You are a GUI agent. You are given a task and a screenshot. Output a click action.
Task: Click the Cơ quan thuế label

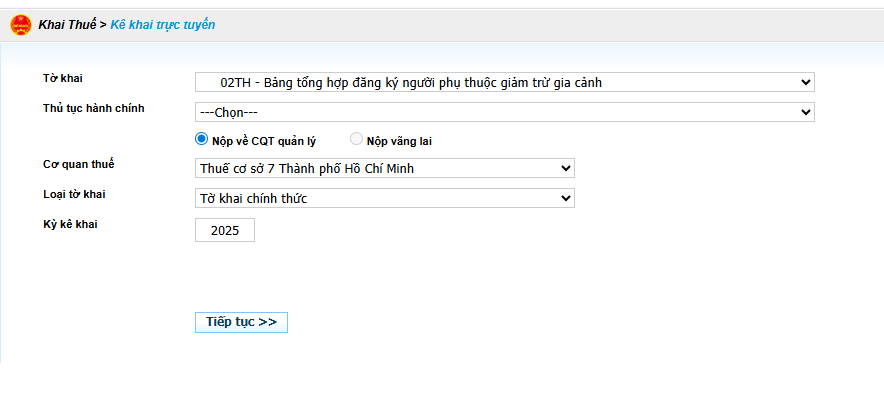[71, 163]
